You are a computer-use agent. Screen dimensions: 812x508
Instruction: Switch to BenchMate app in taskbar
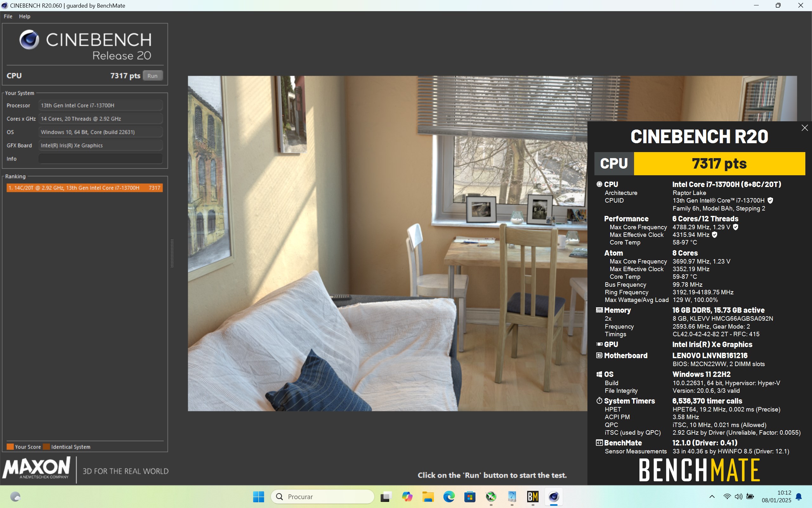pos(533,497)
